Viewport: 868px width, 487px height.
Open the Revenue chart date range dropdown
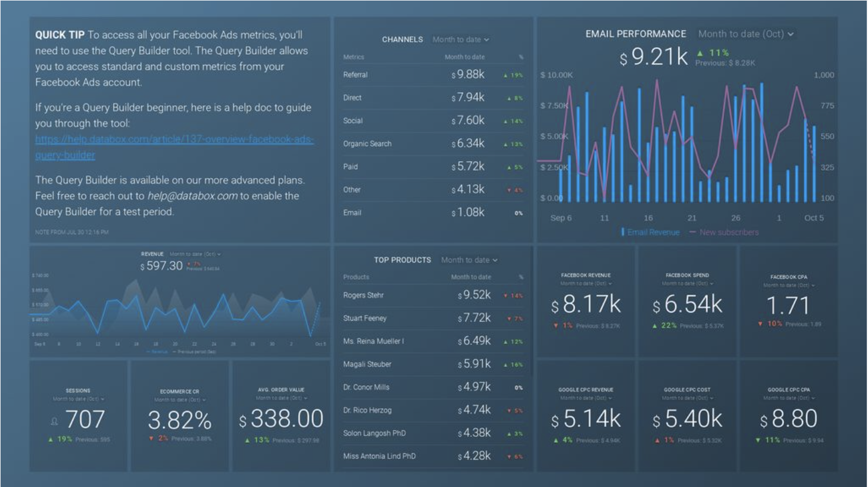(195, 254)
